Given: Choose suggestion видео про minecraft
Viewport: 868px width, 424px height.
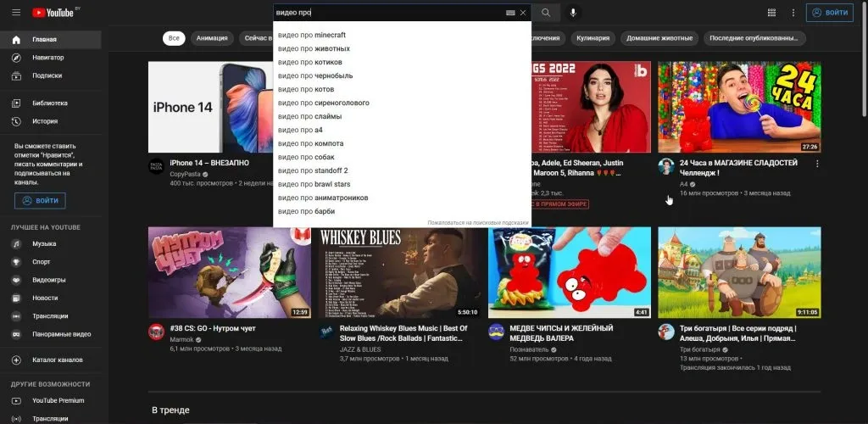Looking at the screenshot, I should (x=402, y=36).
